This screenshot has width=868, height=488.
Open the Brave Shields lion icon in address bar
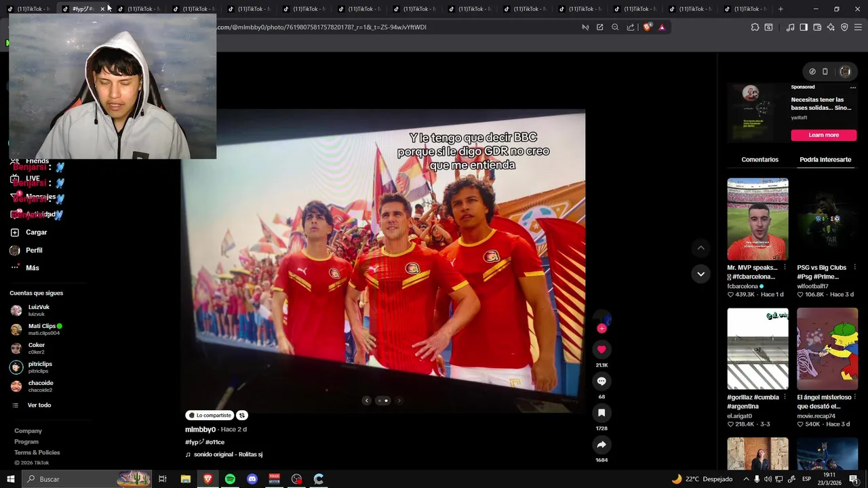tap(647, 27)
